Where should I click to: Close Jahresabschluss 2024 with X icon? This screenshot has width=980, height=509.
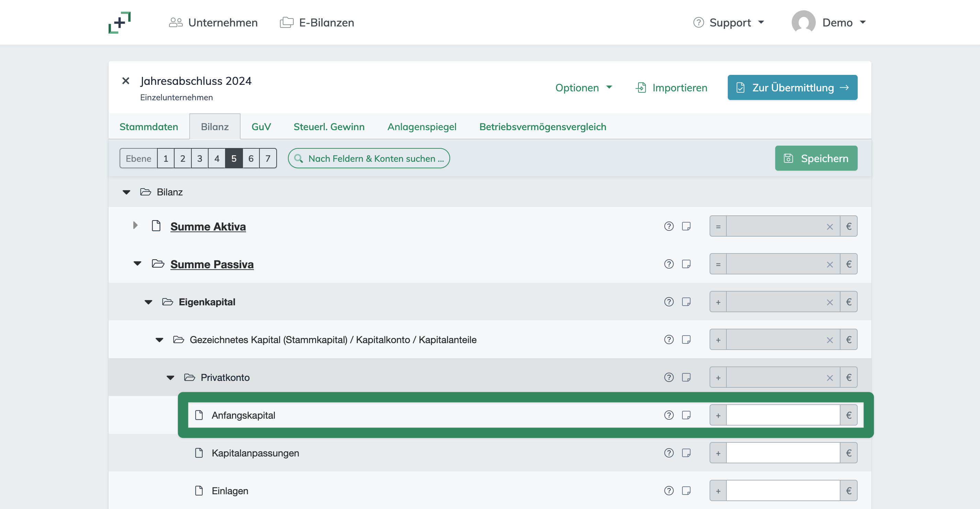pos(125,81)
